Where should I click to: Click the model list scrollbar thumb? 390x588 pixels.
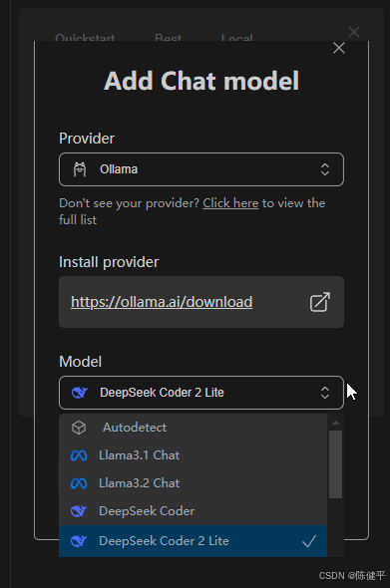pos(335,464)
